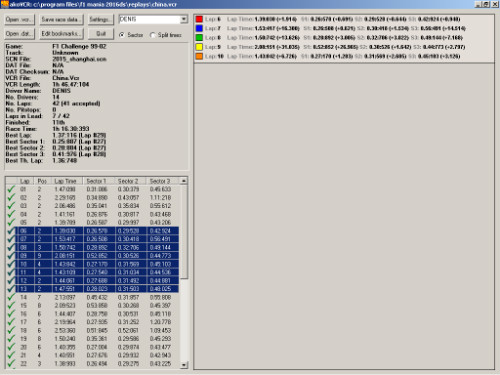Sort by the Pos column header
This screenshot has height=375, width=500.
pos(42,181)
